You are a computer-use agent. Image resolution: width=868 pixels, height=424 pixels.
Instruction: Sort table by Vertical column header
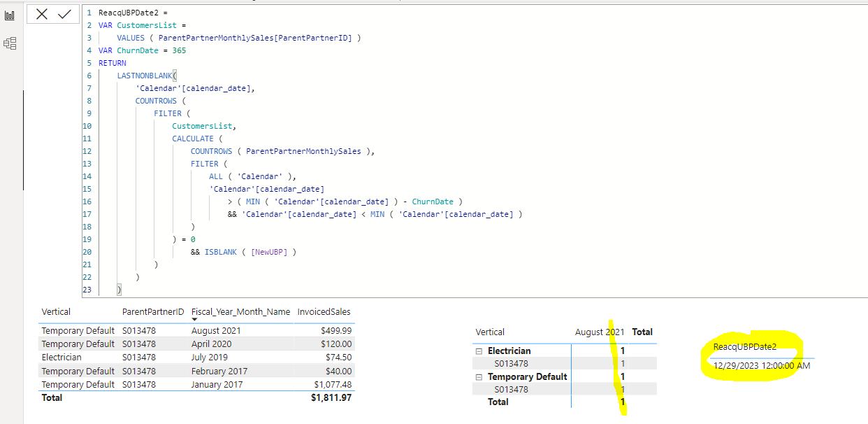point(56,312)
